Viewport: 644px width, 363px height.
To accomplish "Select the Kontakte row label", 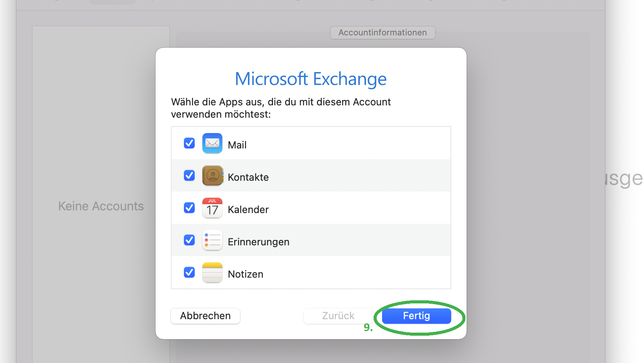I will coord(248,177).
